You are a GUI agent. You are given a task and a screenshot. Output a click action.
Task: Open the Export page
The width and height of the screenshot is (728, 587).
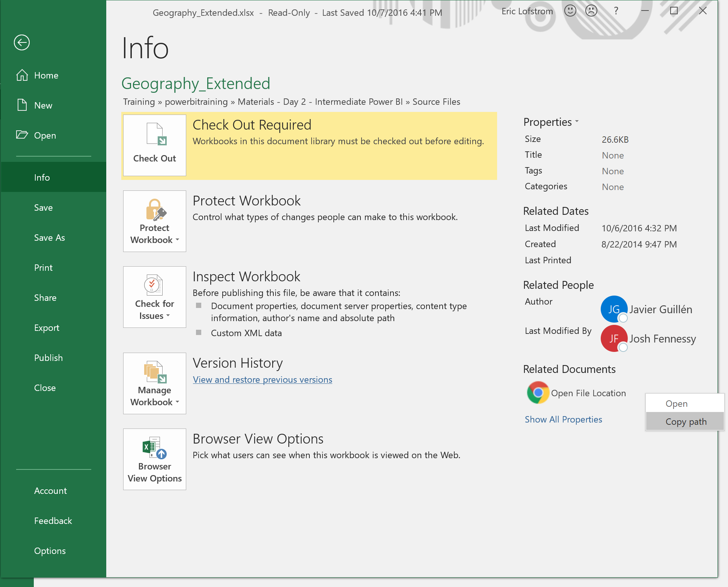tap(54, 327)
